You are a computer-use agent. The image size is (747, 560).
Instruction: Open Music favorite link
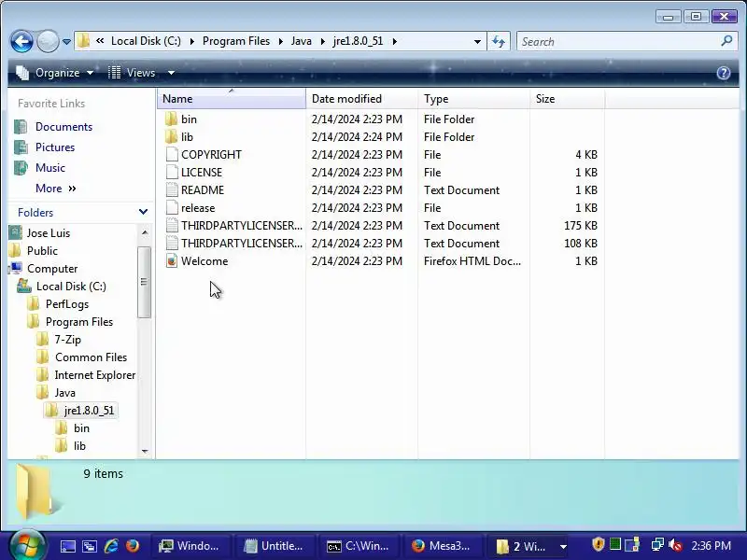(x=50, y=168)
